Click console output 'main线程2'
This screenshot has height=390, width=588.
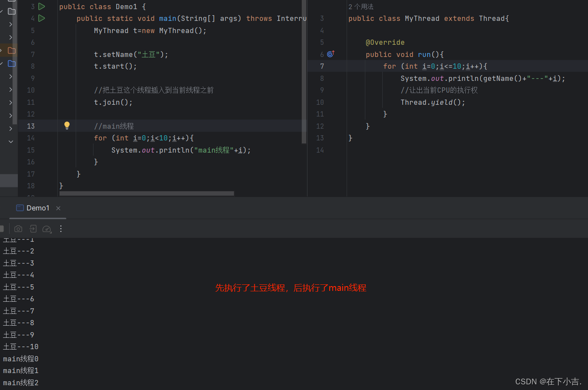21,383
